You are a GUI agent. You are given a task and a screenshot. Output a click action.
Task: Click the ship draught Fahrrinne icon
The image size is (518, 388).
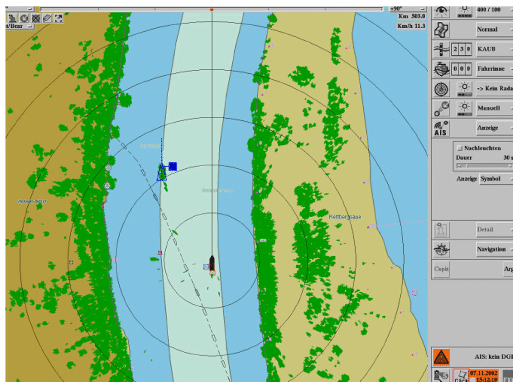tap(441, 69)
